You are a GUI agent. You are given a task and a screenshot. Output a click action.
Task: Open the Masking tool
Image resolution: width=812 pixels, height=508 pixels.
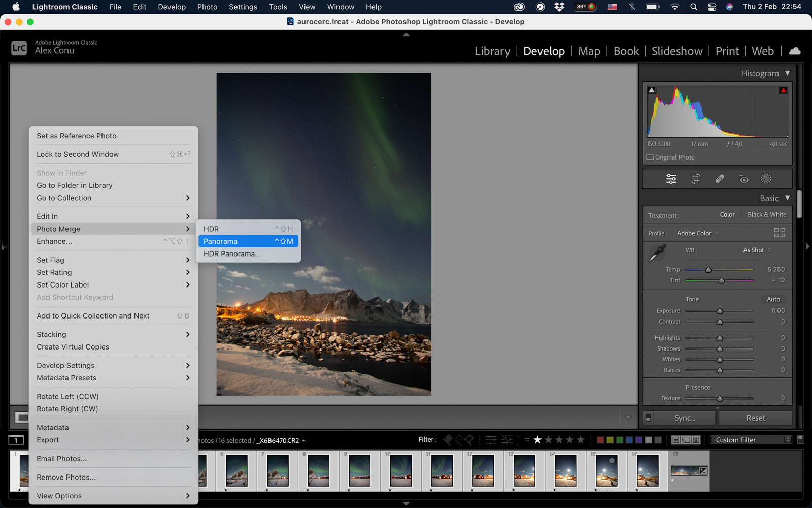click(766, 179)
